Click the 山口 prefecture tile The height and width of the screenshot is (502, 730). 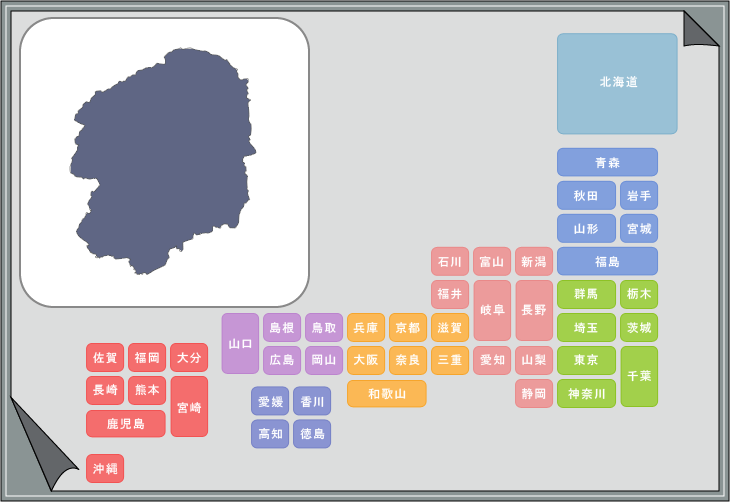coord(240,343)
